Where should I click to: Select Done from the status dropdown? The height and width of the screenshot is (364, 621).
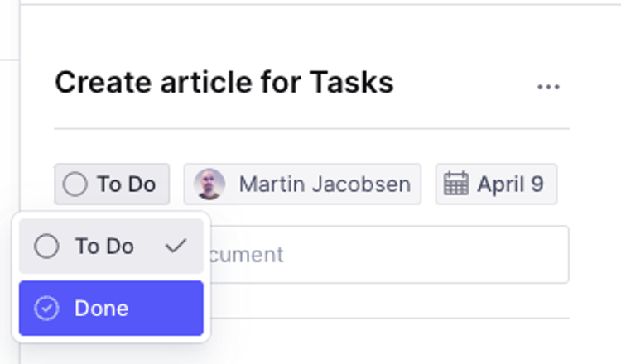tap(111, 309)
